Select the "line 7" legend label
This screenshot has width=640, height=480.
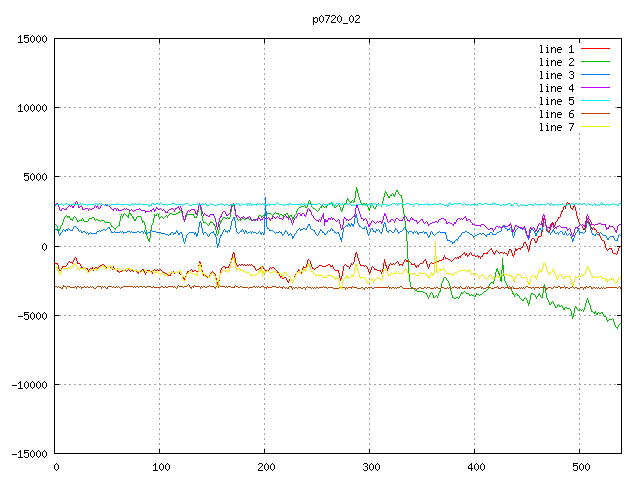click(x=556, y=127)
